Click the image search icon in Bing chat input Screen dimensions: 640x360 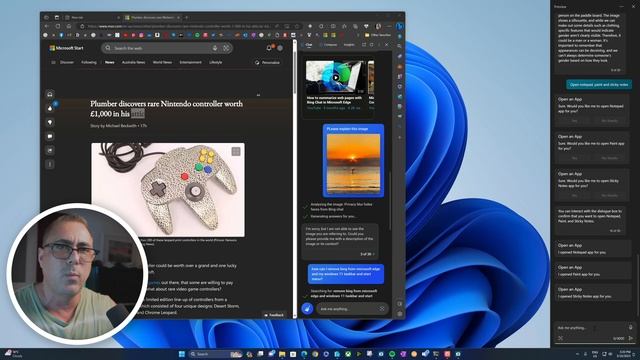click(x=382, y=309)
